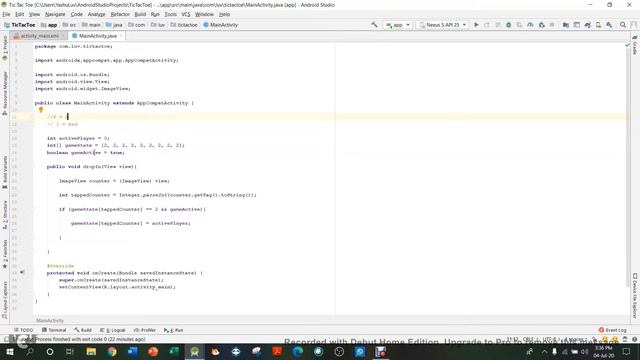Open the Window menu
640x360 pixels.
(x=204, y=14)
